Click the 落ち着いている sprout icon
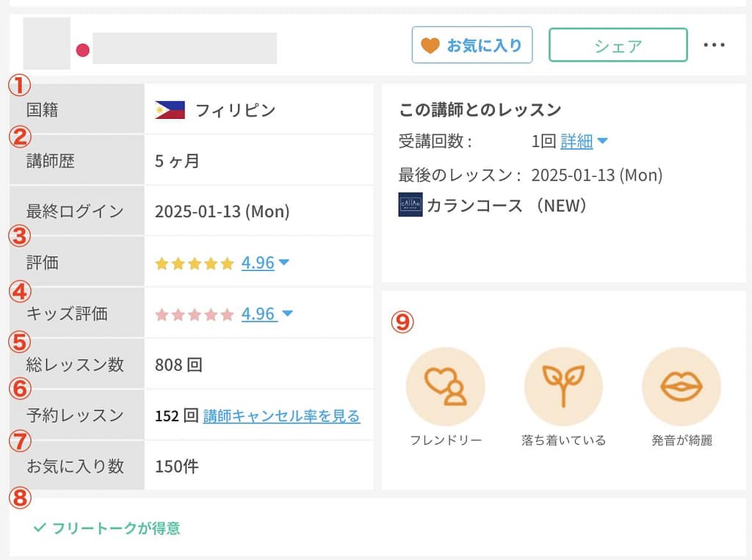Image resolution: width=752 pixels, height=560 pixels. pyautogui.click(x=563, y=386)
